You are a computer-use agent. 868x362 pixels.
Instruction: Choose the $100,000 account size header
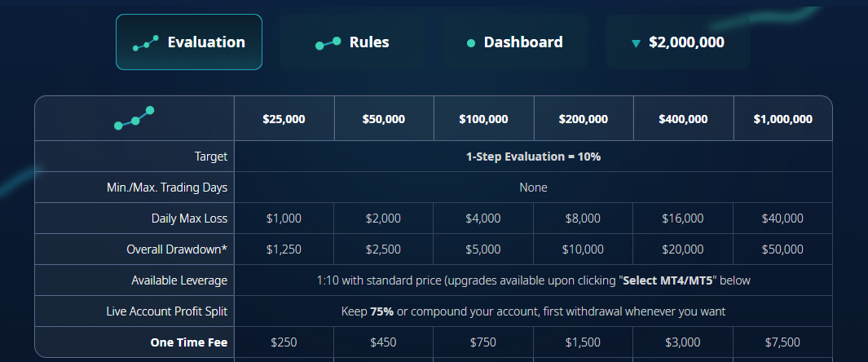[x=484, y=119]
